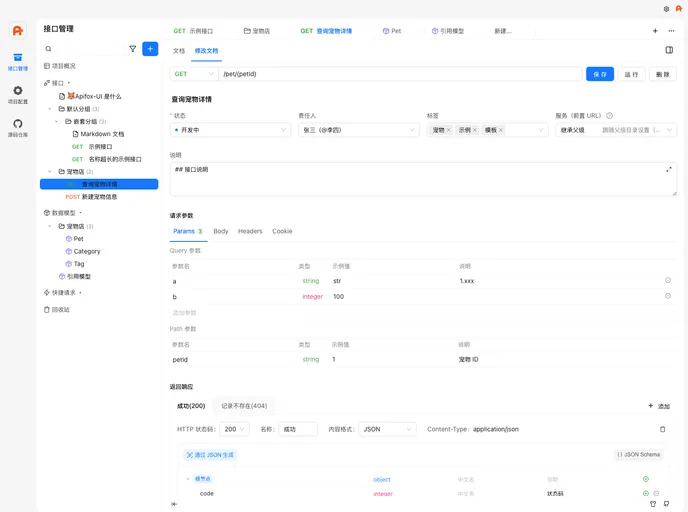The image size is (688, 512).
Task: Open the tab bar more options (…) menu
Action: (x=671, y=31)
